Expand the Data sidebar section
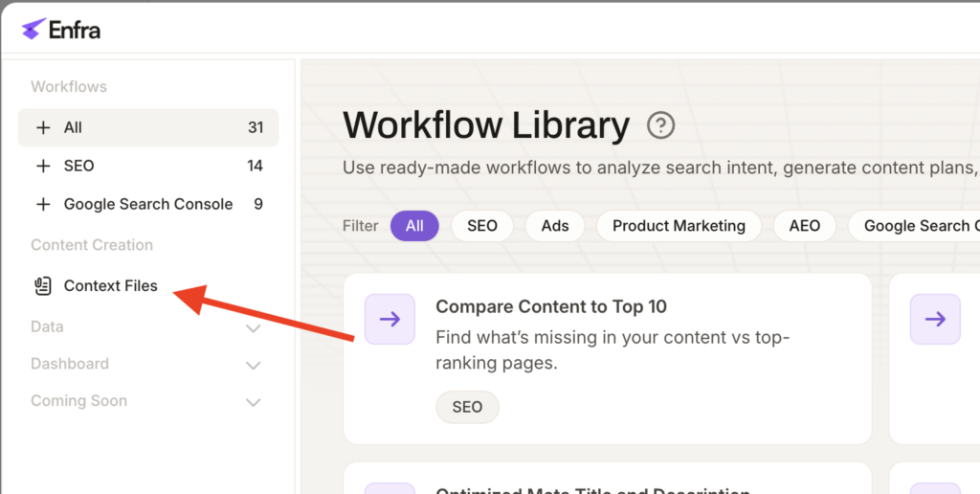The height and width of the screenshot is (494, 980). click(254, 328)
